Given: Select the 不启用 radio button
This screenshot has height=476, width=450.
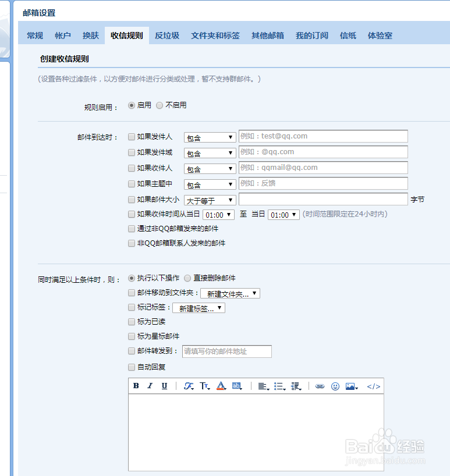Looking at the screenshot, I should 160,105.
